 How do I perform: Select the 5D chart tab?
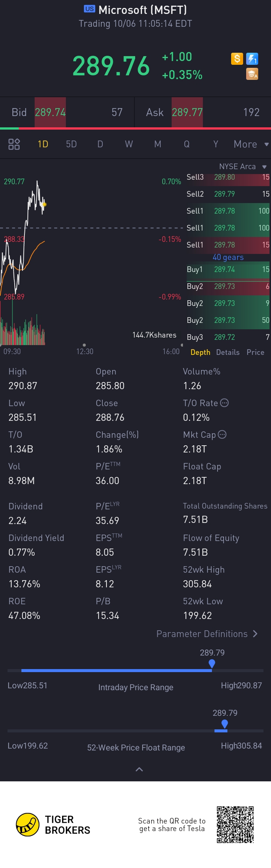(71, 144)
